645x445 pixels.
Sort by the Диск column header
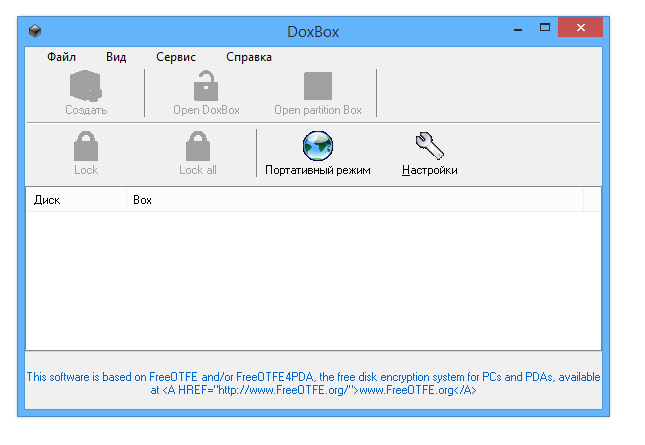(76, 200)
